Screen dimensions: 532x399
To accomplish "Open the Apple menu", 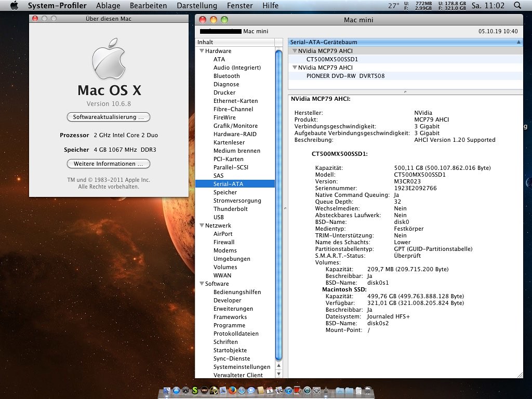I will tap(14, 6).
